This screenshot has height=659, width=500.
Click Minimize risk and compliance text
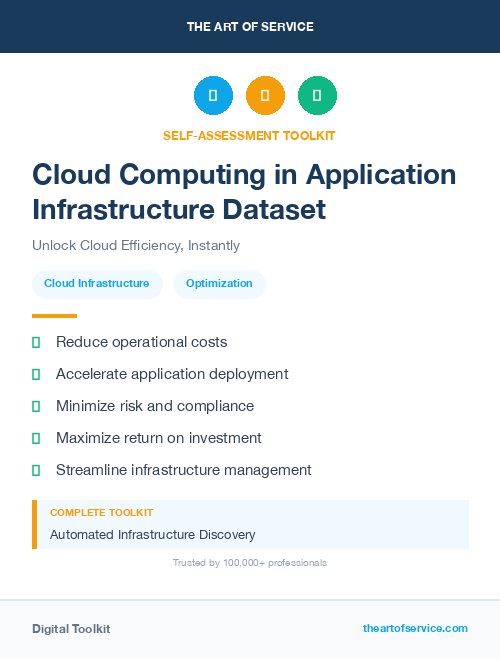(155, 406)
